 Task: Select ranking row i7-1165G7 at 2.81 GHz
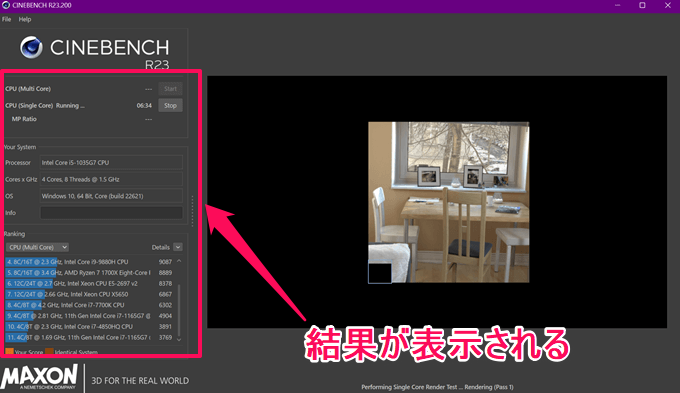(89, 316)
